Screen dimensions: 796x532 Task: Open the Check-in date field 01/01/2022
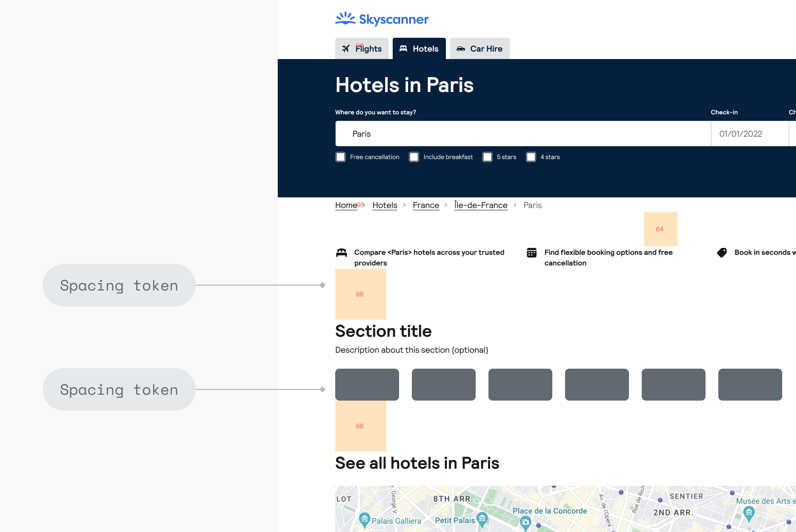[750, 134]
